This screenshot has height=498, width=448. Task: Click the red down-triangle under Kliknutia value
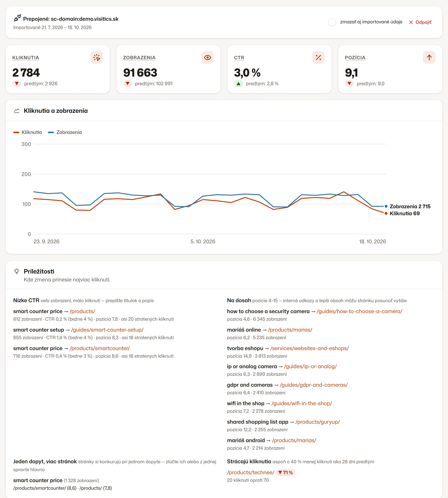(x=17, y=84)
